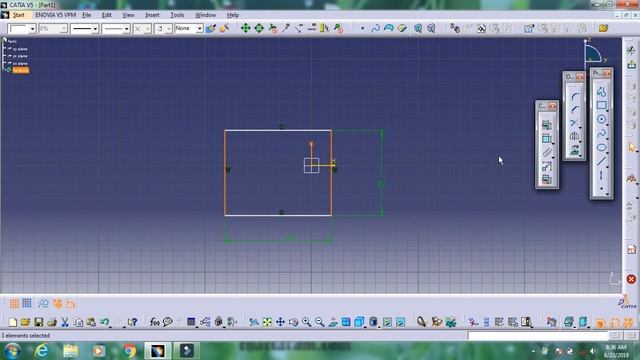Click the Save icon
640x360 pixels.
pyautogui.click(x=38, y=322)
